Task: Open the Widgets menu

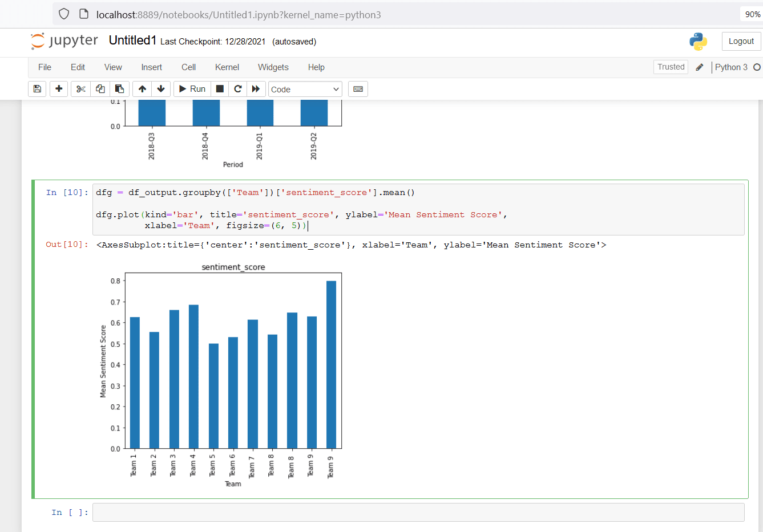Action: coord(273,67)
